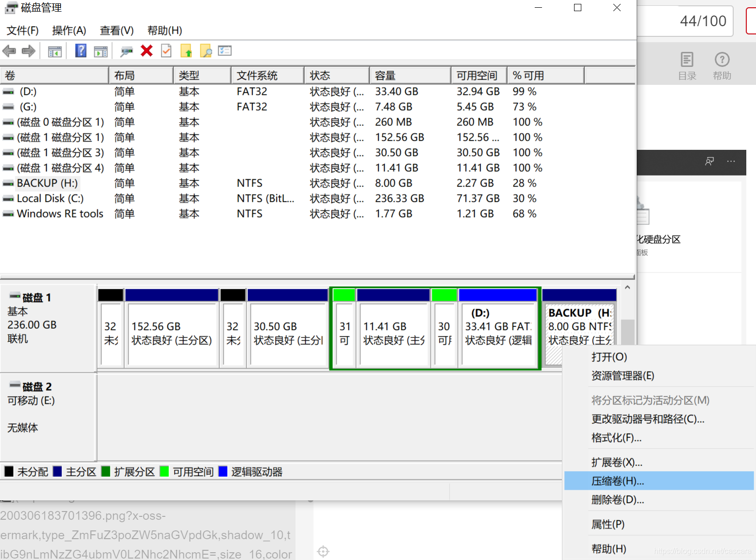Click the 逻辑驱动器 blue legend swatch
The height and width of the screenshot is (560, 756).
pos(223,471)
